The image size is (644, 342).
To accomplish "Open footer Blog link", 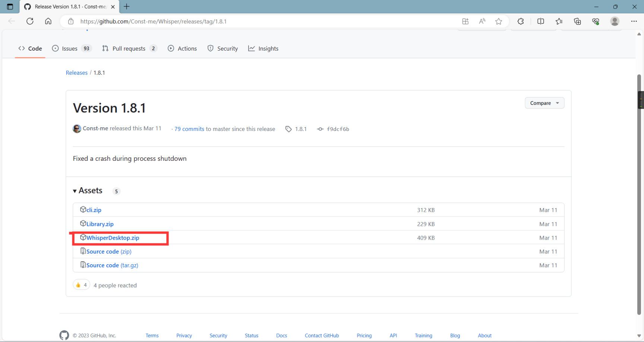I will pos(455,336).
